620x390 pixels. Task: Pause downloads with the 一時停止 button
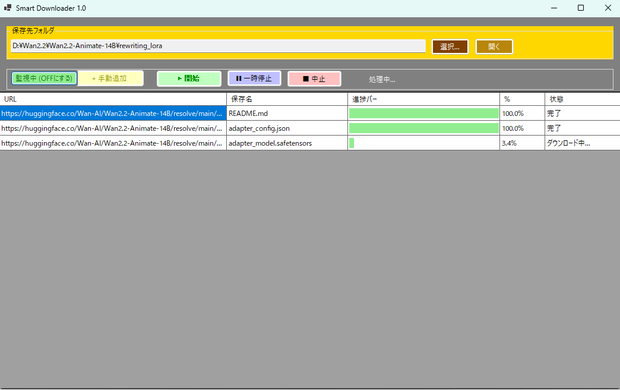tap(254, 78)
